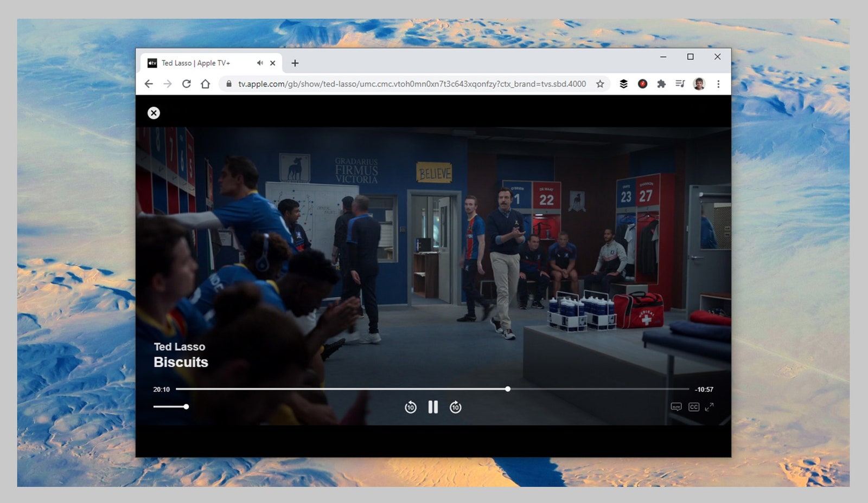View site security lock information
Viewport: 868px width, 503px height.
point(229,83)
